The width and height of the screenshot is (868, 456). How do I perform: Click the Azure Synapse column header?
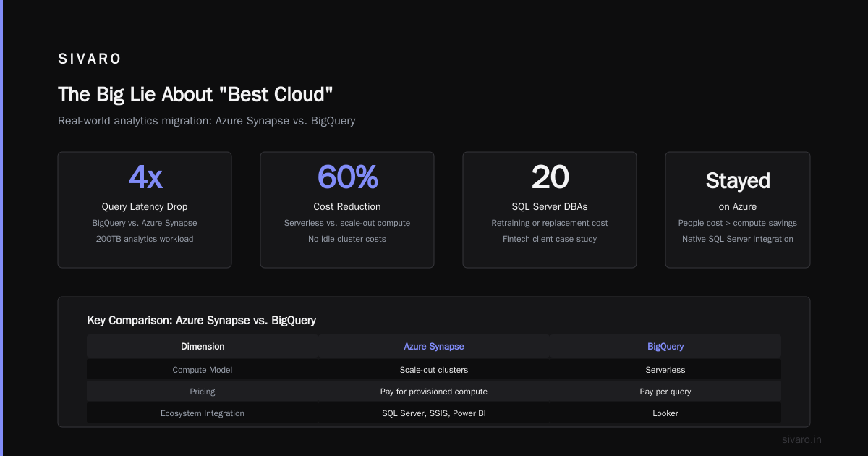pyautogui.click(x=434, y=347)
